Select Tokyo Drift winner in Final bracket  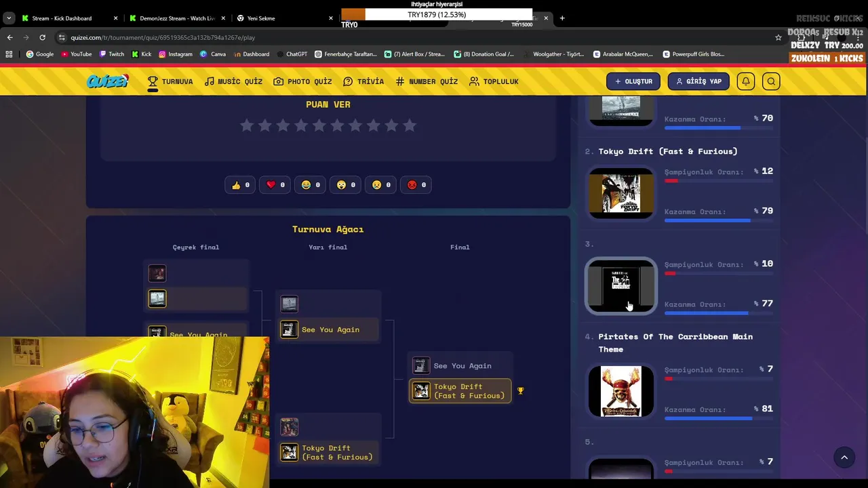(460, 391)
